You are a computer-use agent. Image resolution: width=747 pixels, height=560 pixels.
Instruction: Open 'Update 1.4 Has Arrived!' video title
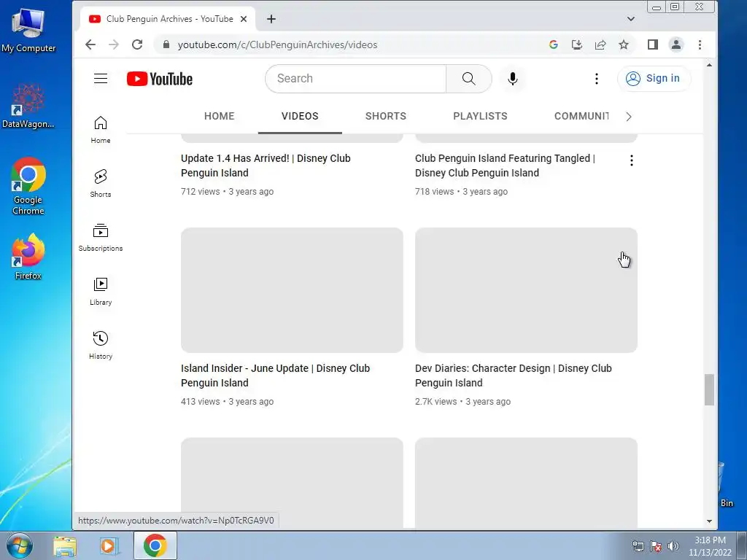(266, 166)
